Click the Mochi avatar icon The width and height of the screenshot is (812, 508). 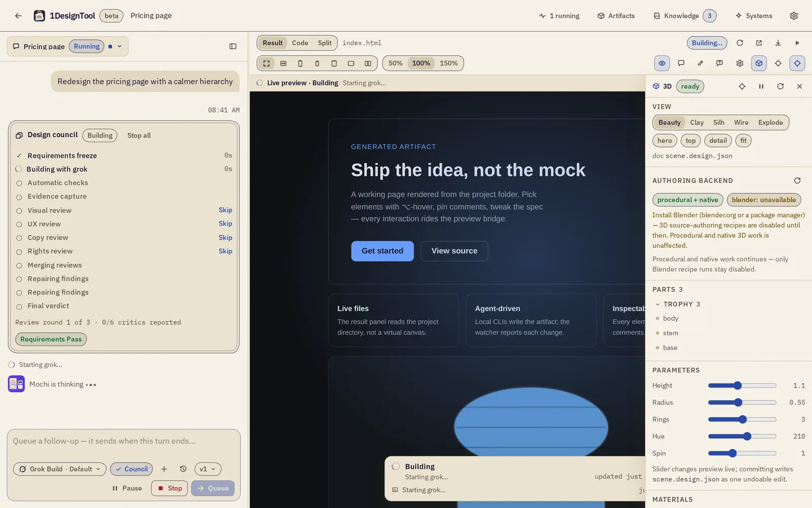click(x=16, y=384)
